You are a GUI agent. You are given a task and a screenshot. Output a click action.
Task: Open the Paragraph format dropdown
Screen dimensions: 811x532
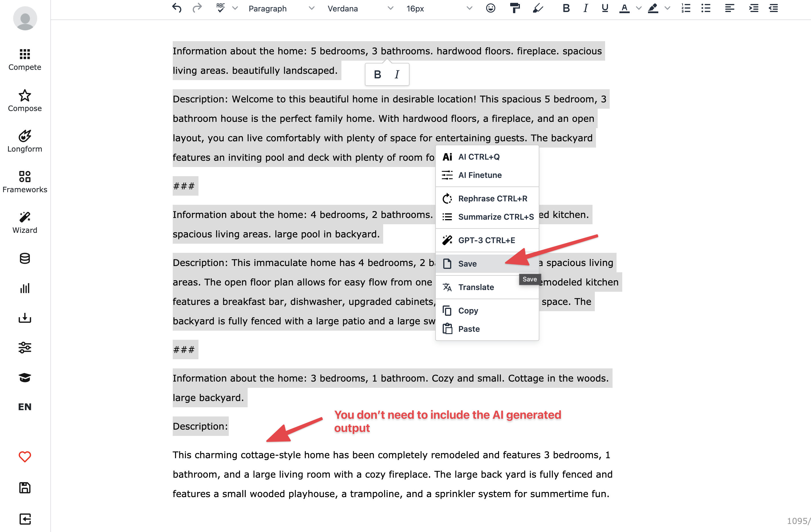(281, 8)
